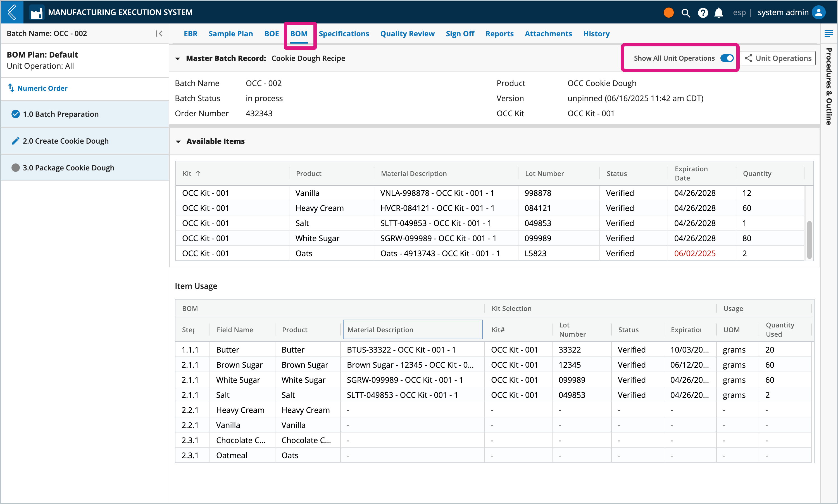
Task: Select the 2.3.1 Oatmeal row
Action: [x=493, y=455]
